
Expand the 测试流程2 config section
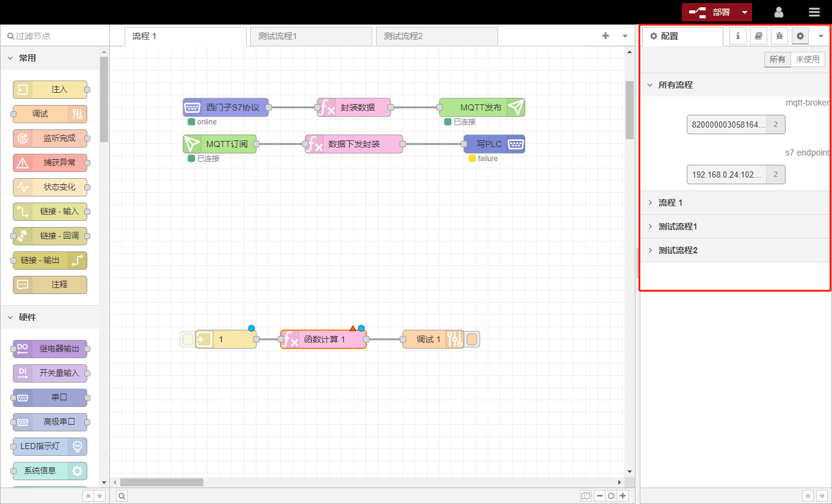678,250
